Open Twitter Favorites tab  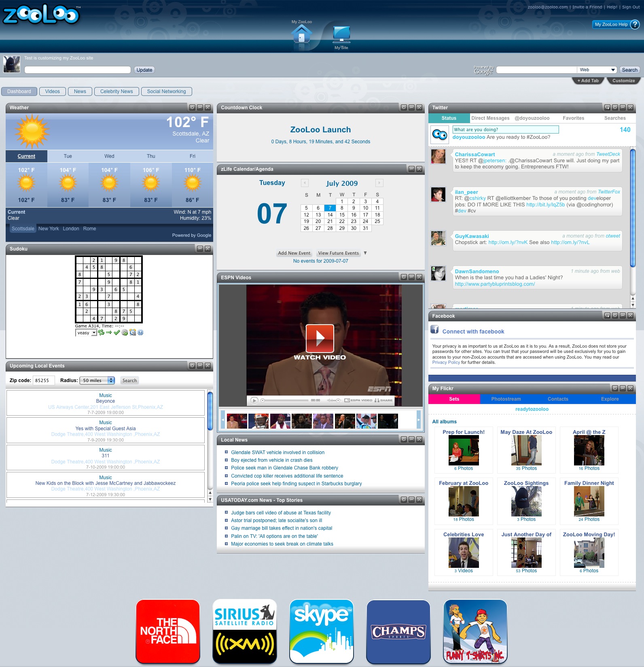point(573,118)
